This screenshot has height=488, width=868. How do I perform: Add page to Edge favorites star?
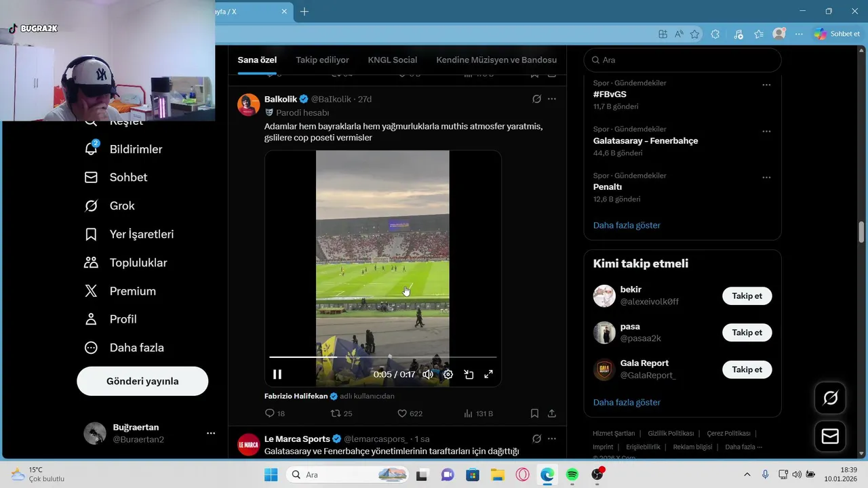pyautogui.click(x=694, y=34)
